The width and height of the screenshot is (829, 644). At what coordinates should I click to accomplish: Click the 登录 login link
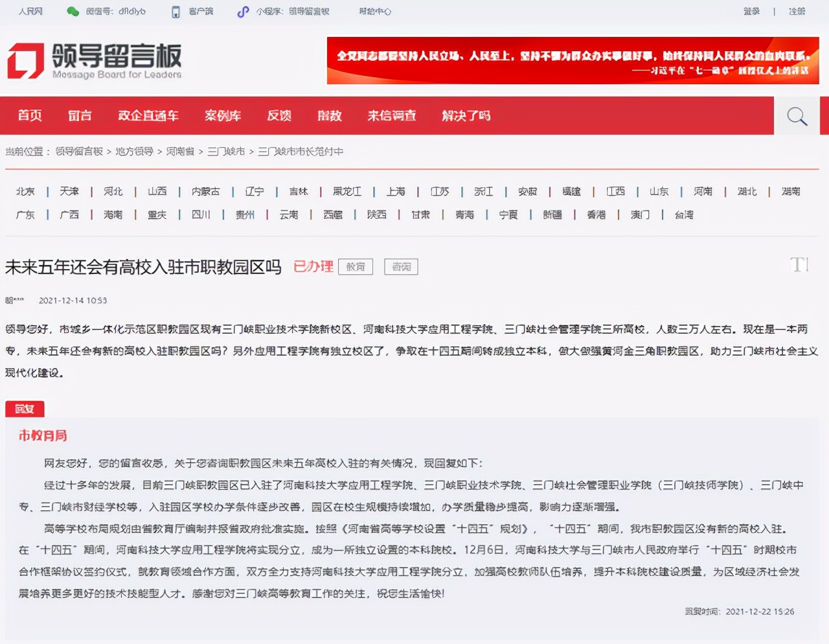(x=752, y=11)
